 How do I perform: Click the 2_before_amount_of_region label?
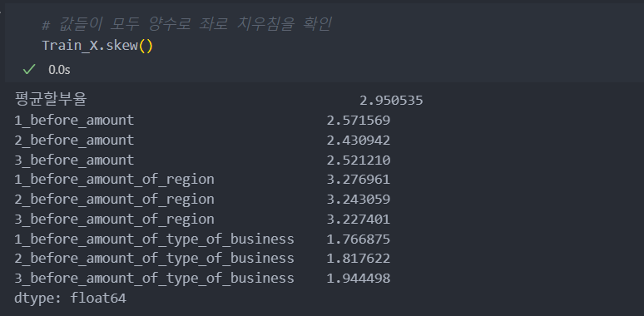(114, 199)
